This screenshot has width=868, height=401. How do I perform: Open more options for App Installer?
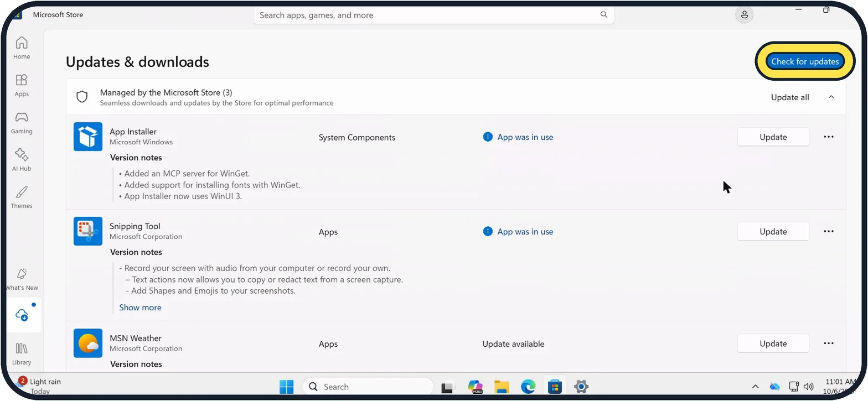(829, 137)
